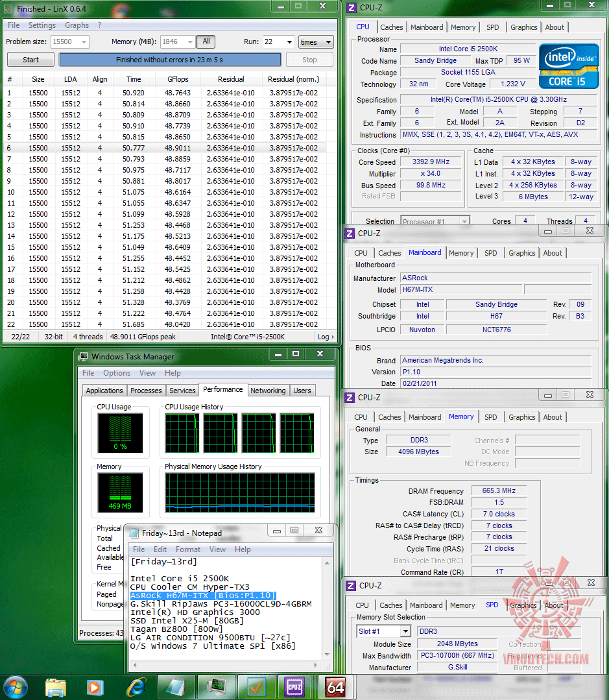Click highlighted AsRock H67M-ITX line in Notepad

[203, 596]
